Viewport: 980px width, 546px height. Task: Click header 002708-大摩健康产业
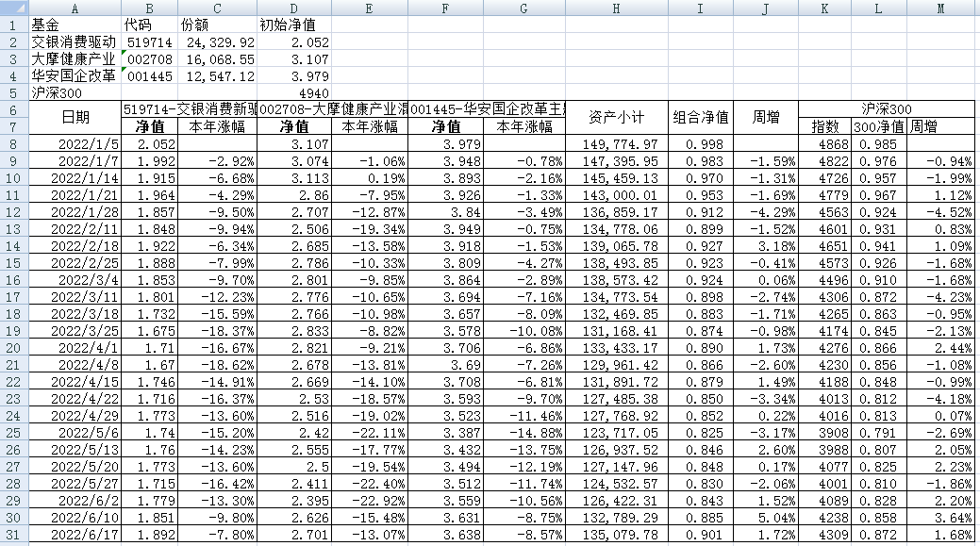333,108
